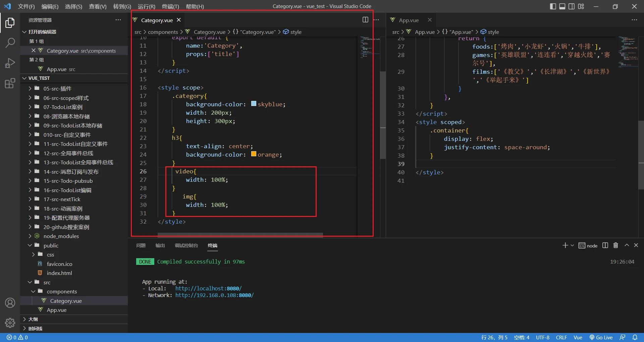The height and width of the screenshot is (342, 644).
Task: Open the Manage gear icon
Action: pyautogui.click(x=10, y=323)
